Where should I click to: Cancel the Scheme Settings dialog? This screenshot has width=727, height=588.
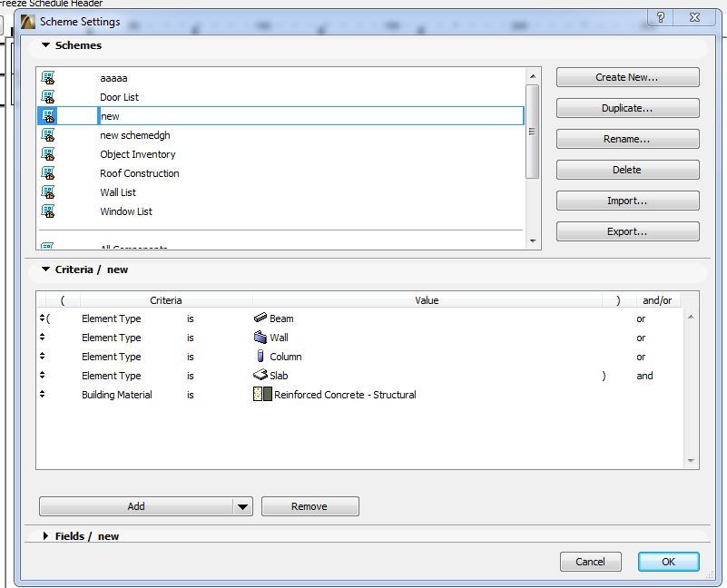590,562
